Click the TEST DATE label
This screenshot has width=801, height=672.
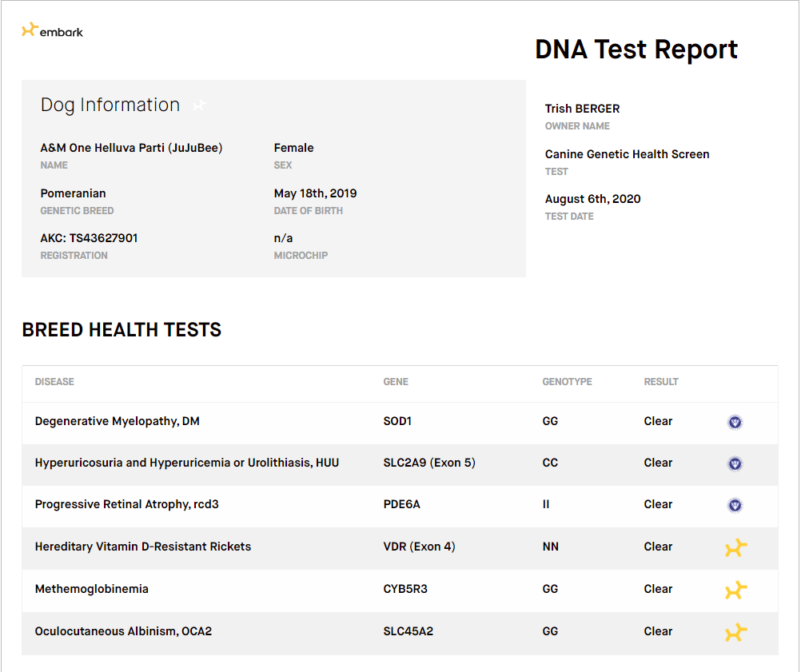[x=569, y=217]
